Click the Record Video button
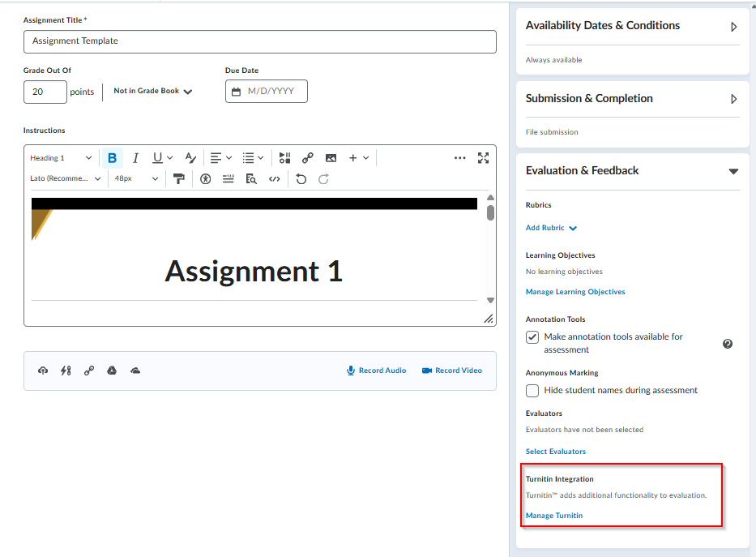Viewport: 756px width, 557px height. point(451,371)
